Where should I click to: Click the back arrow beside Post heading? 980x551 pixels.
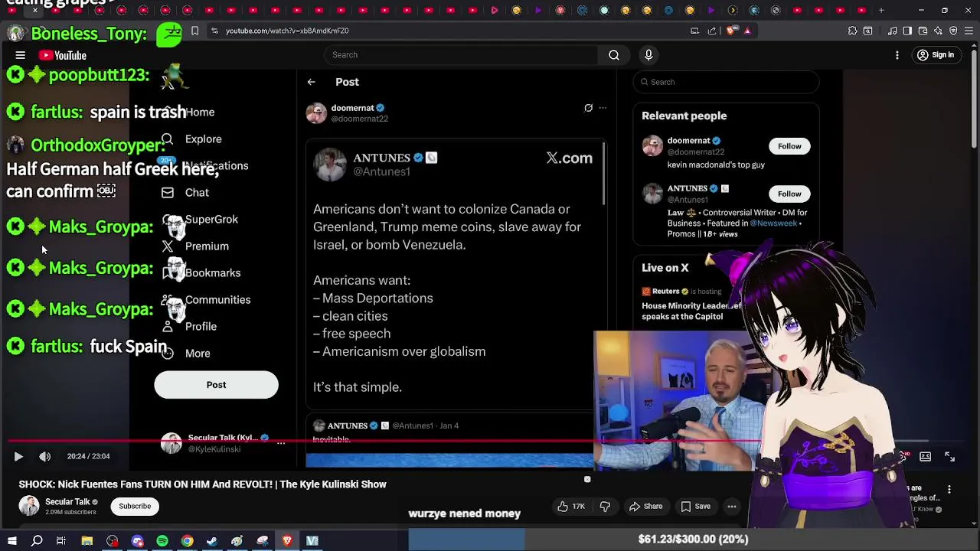311,82
